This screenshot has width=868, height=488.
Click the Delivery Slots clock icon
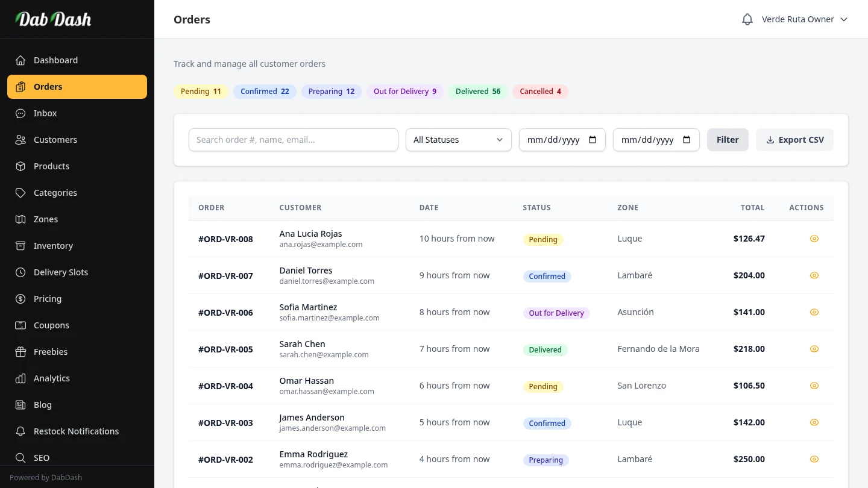[x=20, y=272]
